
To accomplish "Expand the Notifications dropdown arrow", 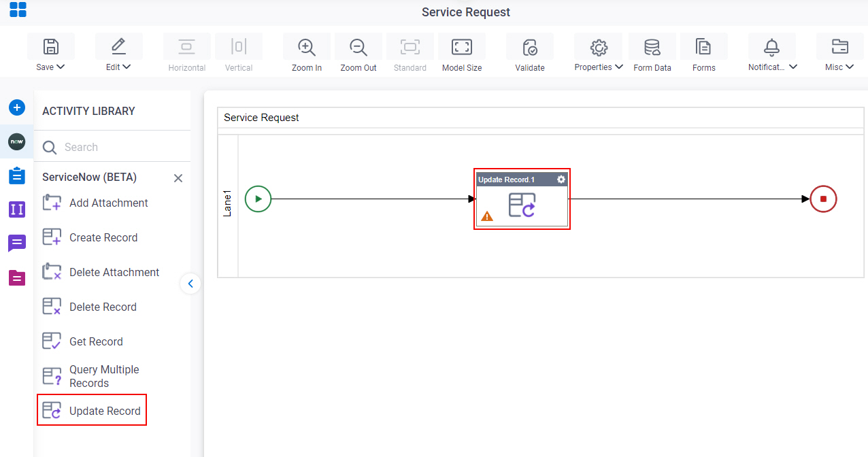I will (793, 67).
